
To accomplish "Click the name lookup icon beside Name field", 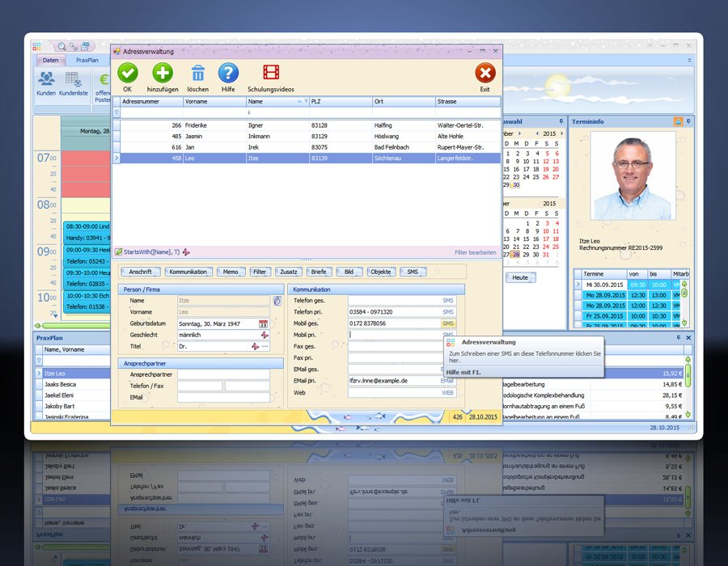I will 277,301.
